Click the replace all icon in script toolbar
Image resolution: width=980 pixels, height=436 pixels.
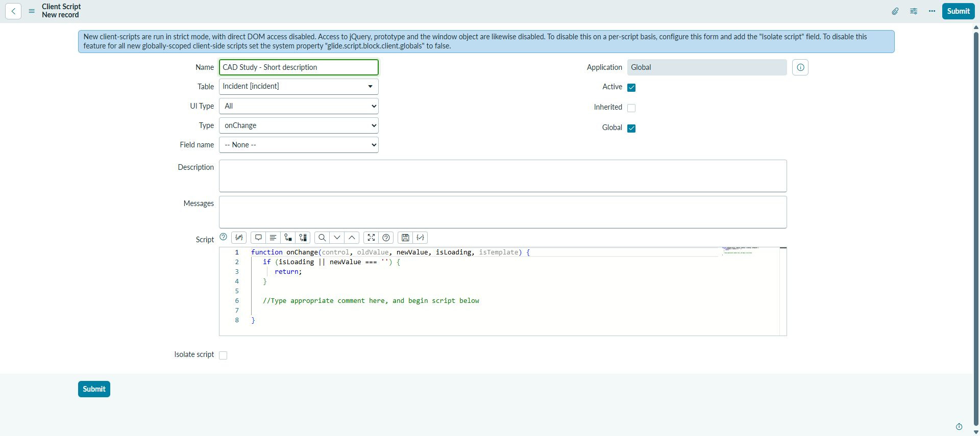[x=303, y=238]
